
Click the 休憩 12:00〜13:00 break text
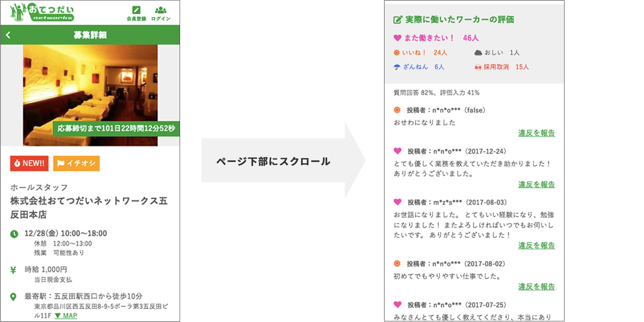[63, 243]
